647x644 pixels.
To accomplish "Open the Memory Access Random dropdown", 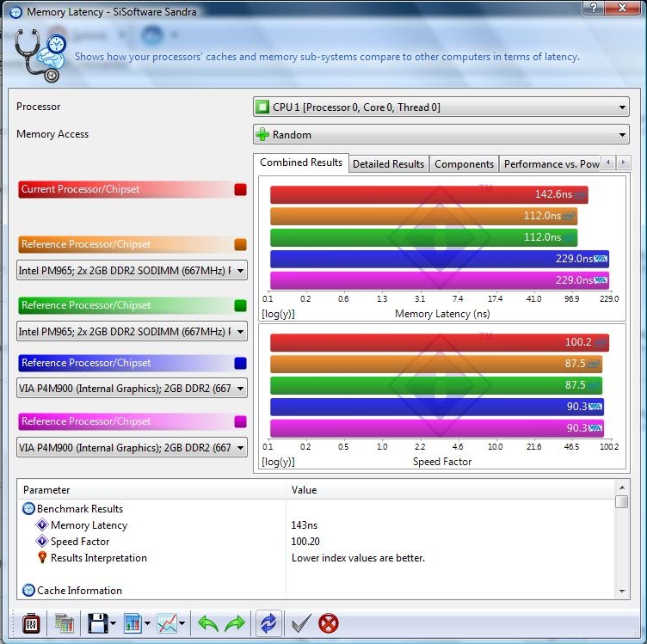I will tap(441, 134).
